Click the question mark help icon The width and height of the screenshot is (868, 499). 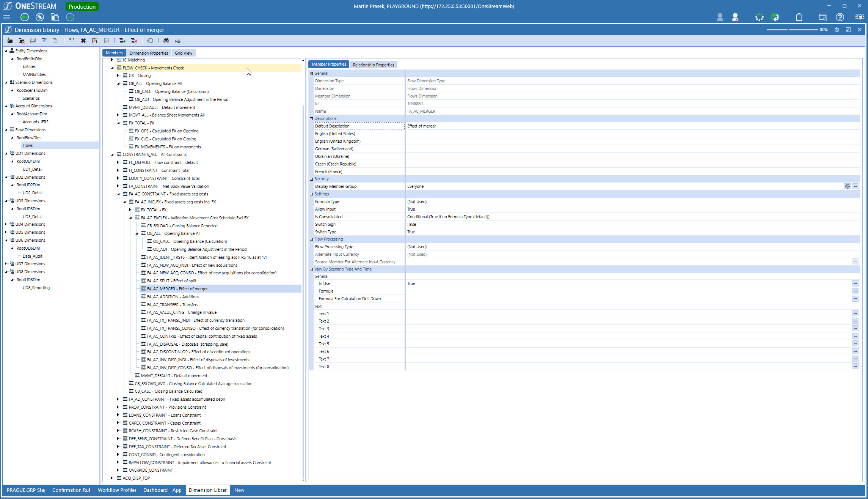840,17
